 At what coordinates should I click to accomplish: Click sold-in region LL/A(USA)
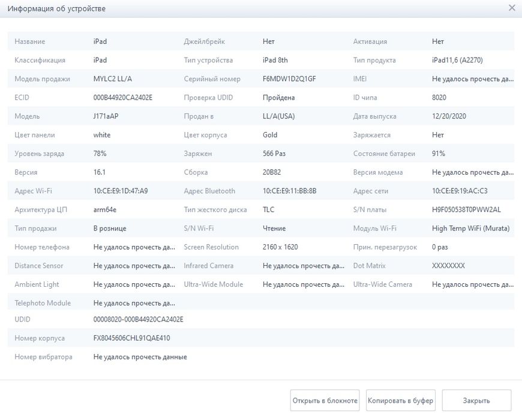click(278, 116)
